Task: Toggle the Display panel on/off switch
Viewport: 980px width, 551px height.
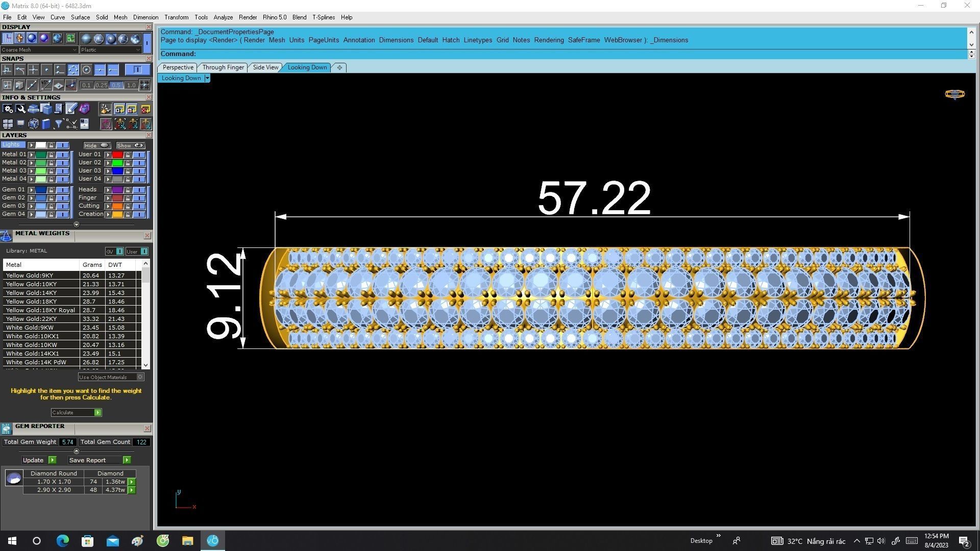Action: pyautogui.click(x=147, y=43)
